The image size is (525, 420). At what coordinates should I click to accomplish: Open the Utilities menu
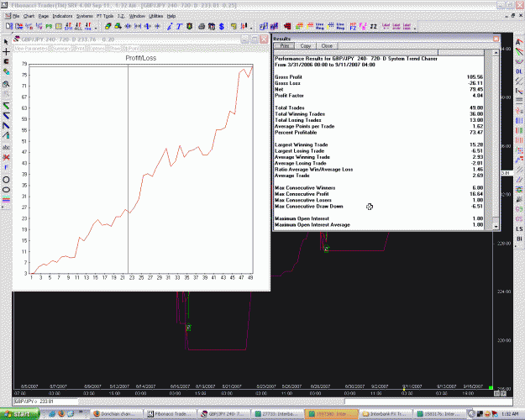click(x=155, y=16)
